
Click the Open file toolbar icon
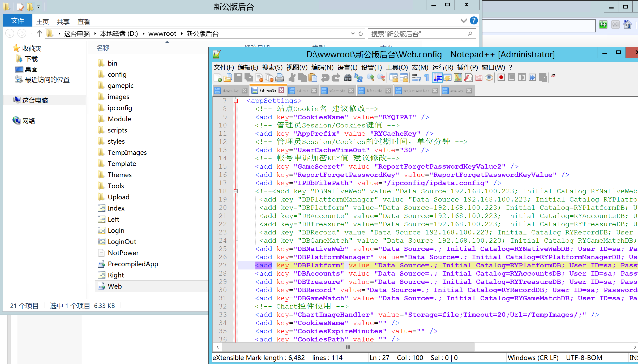click(228, 78)
